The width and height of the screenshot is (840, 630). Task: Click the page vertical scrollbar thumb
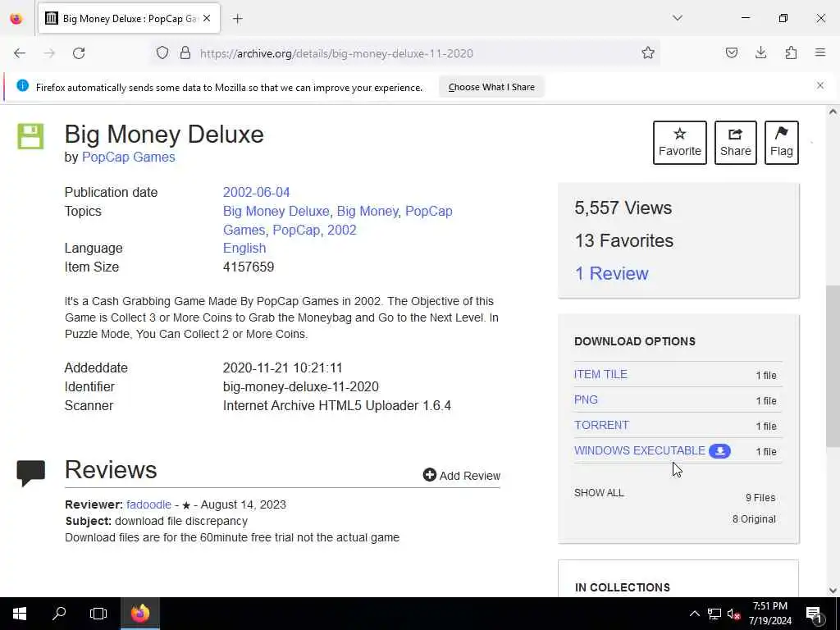click(833, 367)
